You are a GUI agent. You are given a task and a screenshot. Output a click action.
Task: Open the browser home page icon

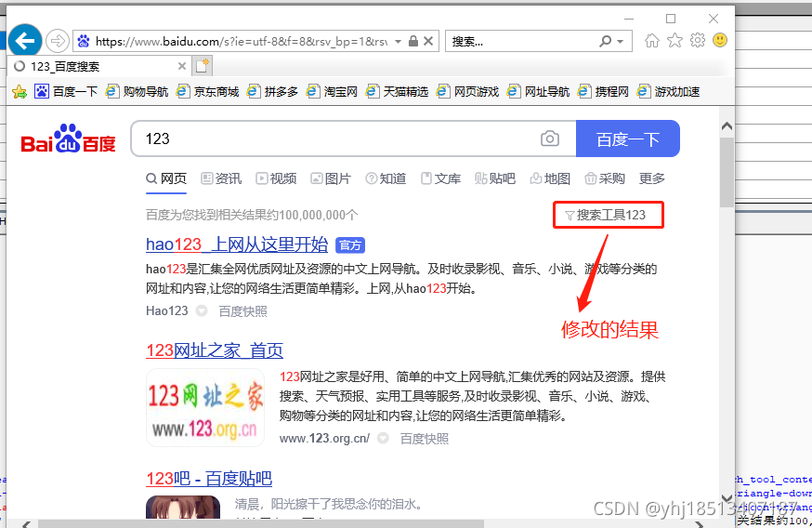(652, 40)
